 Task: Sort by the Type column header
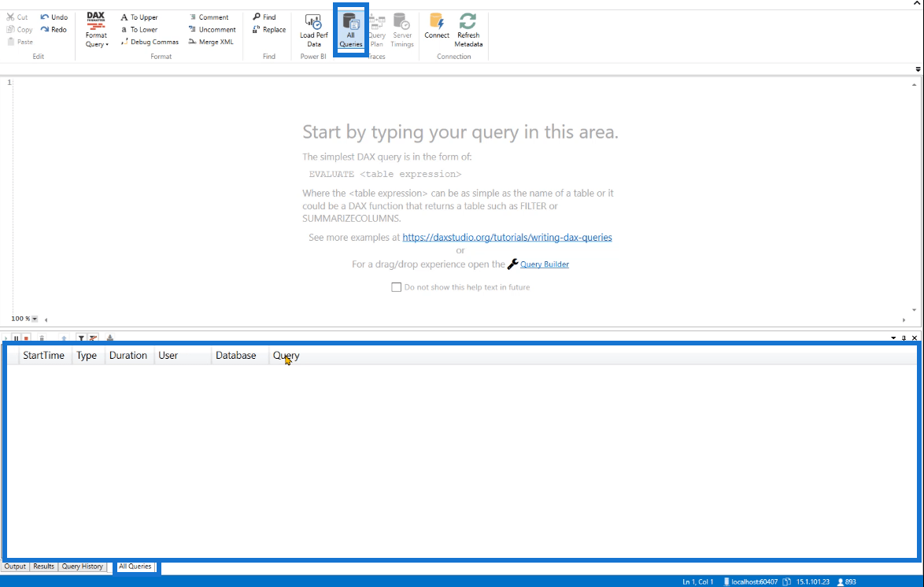(87, 356)
